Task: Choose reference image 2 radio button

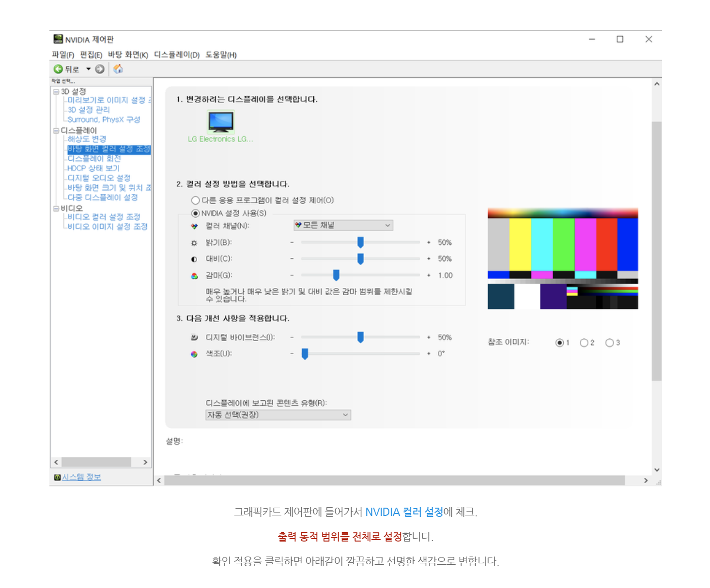Action: click(x=584, y=343)
